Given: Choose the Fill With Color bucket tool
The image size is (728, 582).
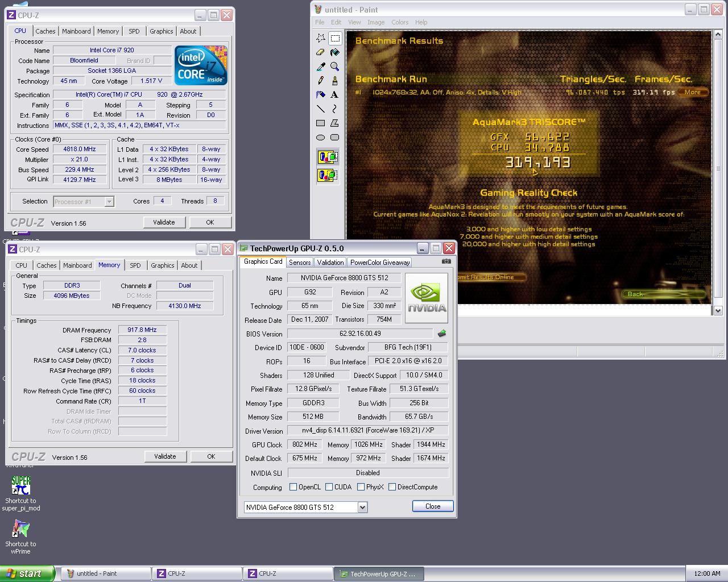Looking at the screenshot, I should point(335,52).
